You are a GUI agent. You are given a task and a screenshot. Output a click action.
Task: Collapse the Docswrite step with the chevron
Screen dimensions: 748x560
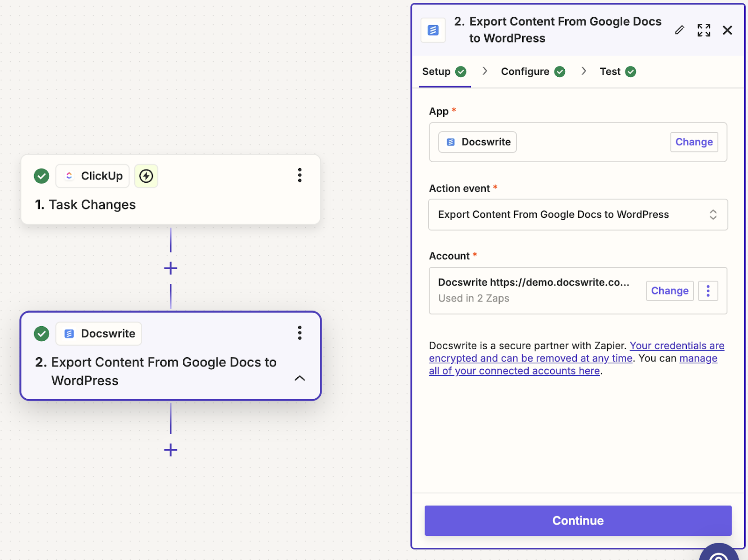pyautogui.click(x=300, y=378)
